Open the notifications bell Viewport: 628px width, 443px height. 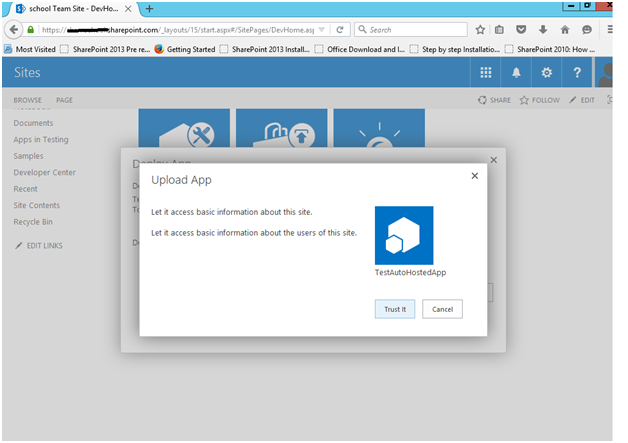coord(516,72)
